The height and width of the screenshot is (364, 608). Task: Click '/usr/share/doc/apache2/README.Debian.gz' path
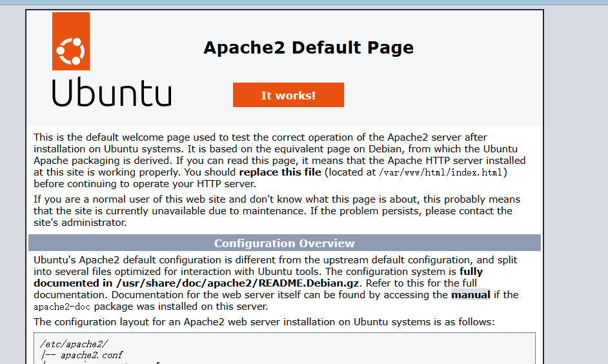coord(238,283)
